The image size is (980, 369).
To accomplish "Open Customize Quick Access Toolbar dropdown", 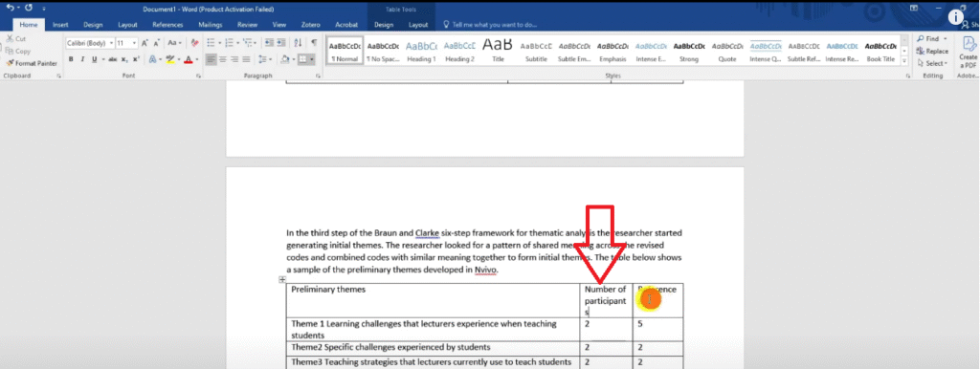I will pyautogui.click(x=44, y=10).
